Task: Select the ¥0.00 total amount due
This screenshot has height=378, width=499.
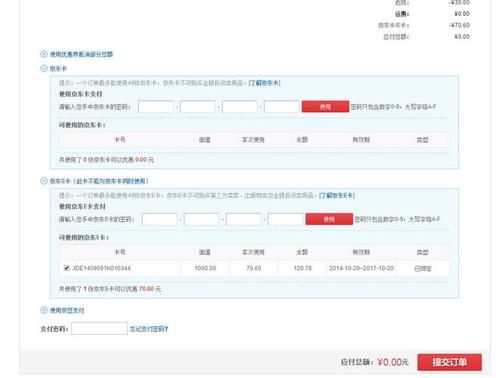Action: (x=393, y=362)
